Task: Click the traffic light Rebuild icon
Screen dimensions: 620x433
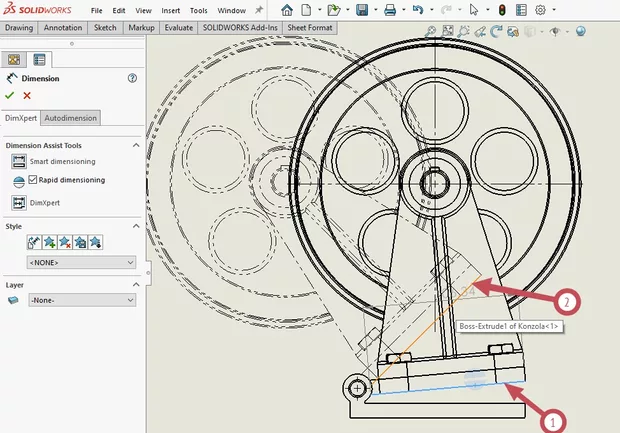Action: click(502, 10)
